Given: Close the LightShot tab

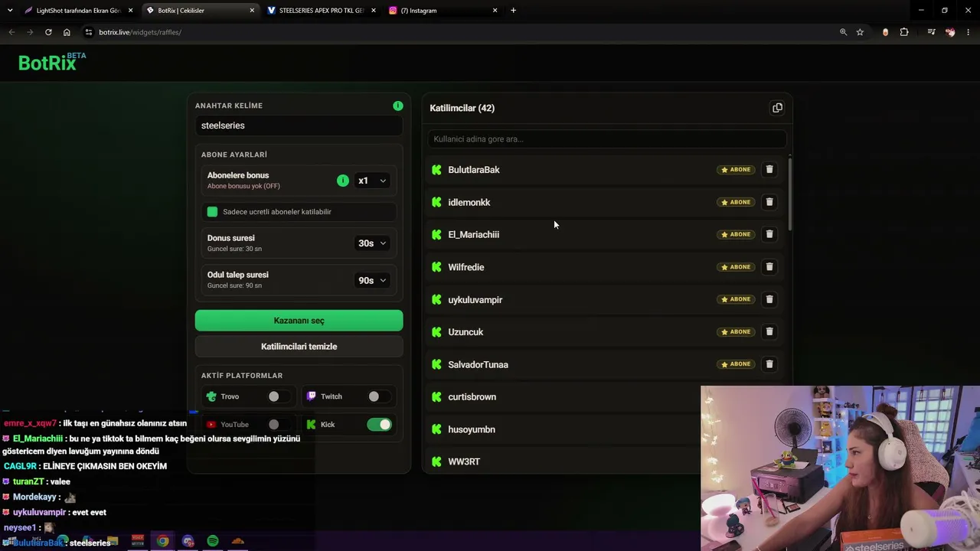Looking at the screenshot, I should [x=131, y=11].
